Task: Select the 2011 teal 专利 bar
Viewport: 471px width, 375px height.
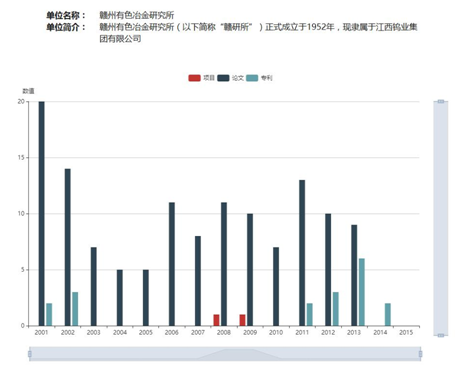Action: (x=310, y=315)
